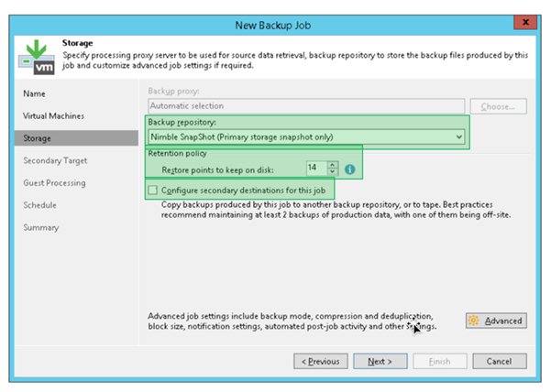Enable Configure secondary destinations for this job
Viewport: 551px width, 392px height.
pyautogui.click(x=152, y=190)
